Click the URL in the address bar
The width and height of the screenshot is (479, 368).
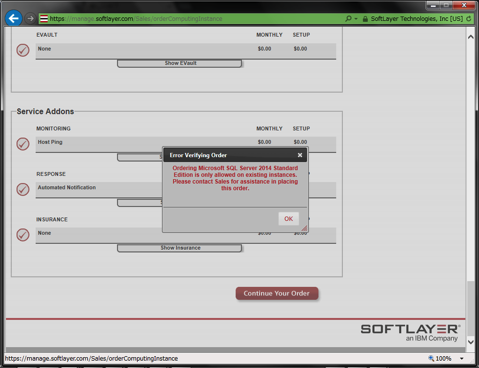136,19
